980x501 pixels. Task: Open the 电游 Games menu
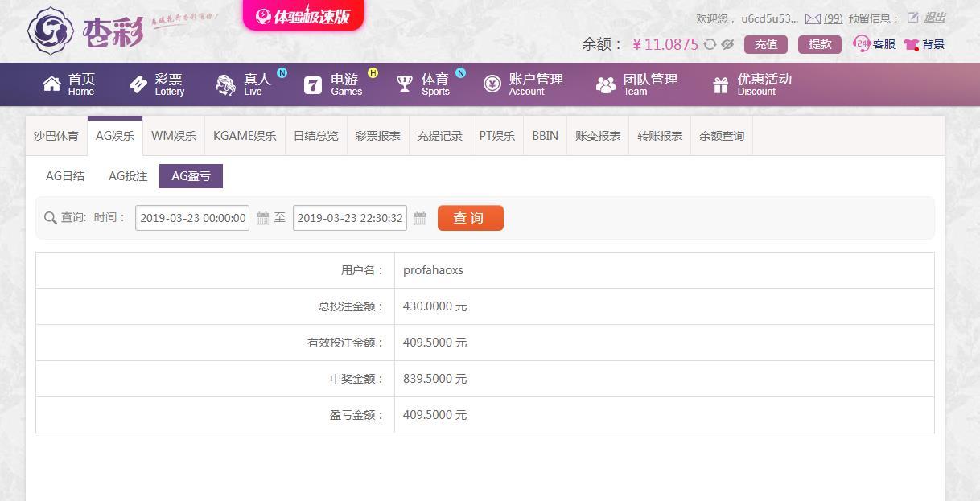[332, 84]
